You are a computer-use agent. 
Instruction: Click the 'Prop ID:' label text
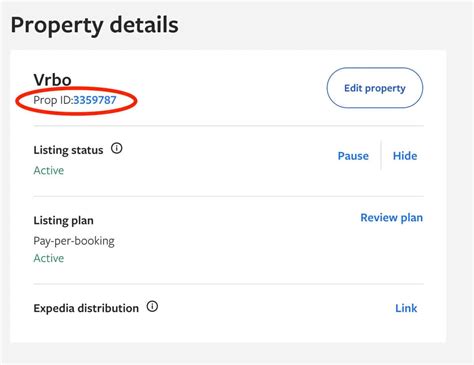pyautogui.click(x=53, y=100)
